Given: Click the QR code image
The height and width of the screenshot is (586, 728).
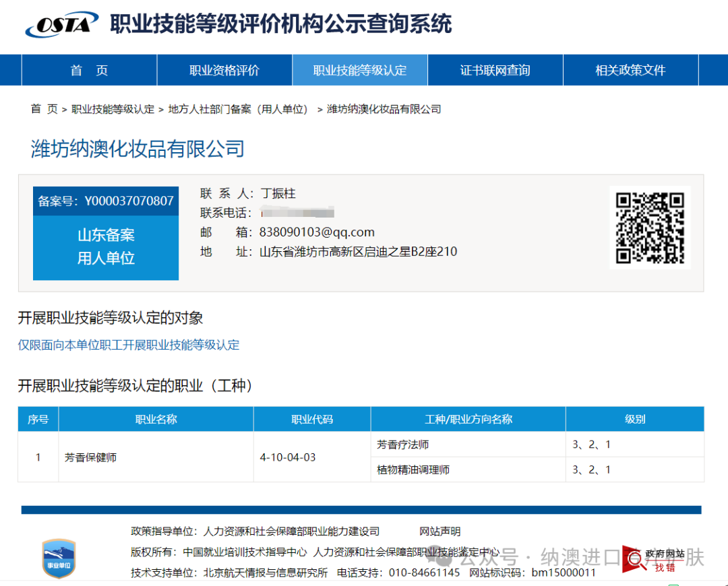Looking at the screenshot, I should pos(650,227).
